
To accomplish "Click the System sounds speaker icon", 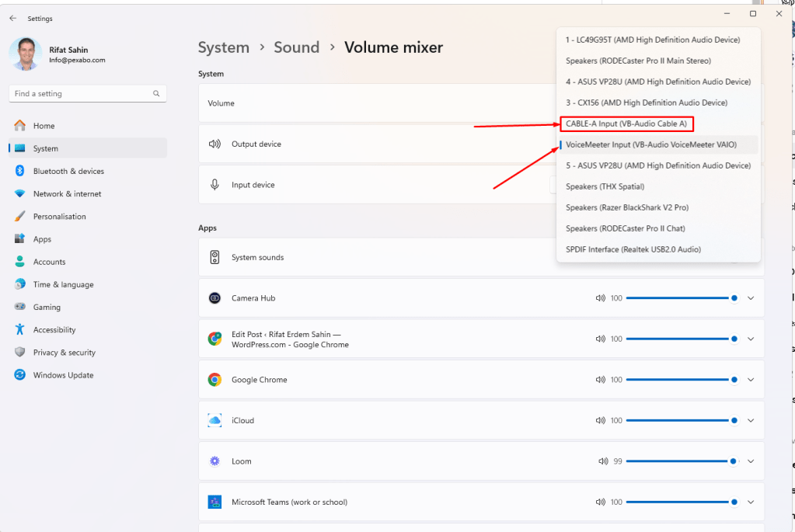I will [214, 257].
